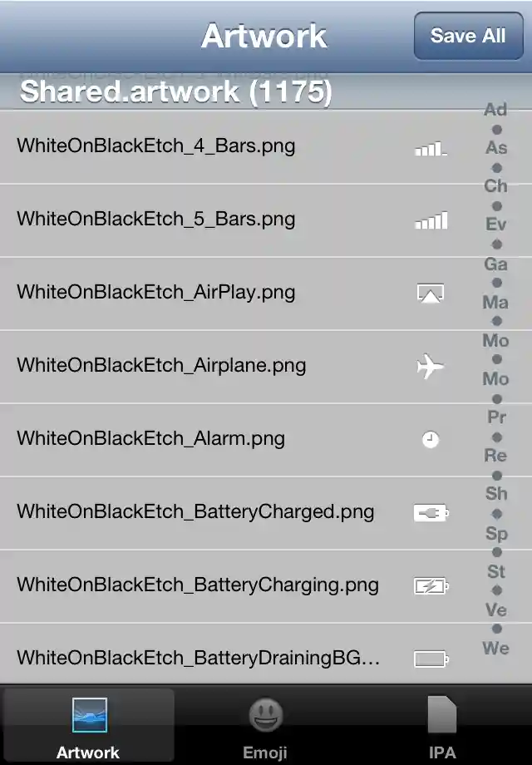Tap the 4 Bars signal icon
Image resolution: width=532 pixels, height=765 pixels.
point(431,148)
